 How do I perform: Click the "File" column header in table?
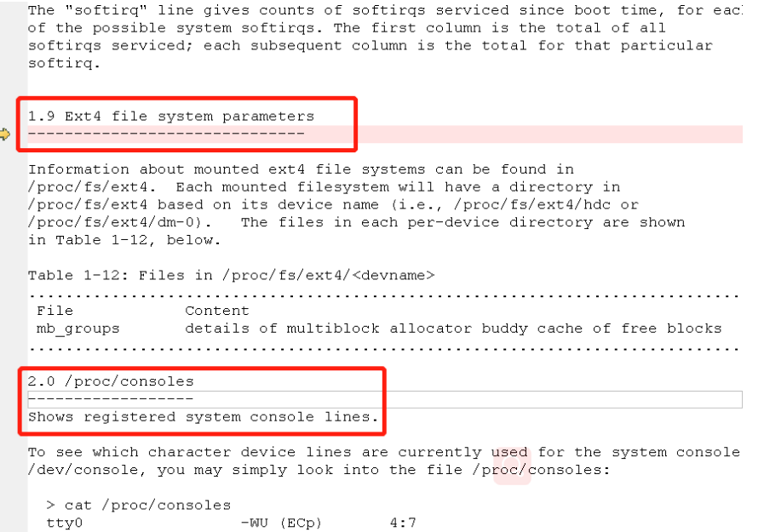[x=55, y=311]
